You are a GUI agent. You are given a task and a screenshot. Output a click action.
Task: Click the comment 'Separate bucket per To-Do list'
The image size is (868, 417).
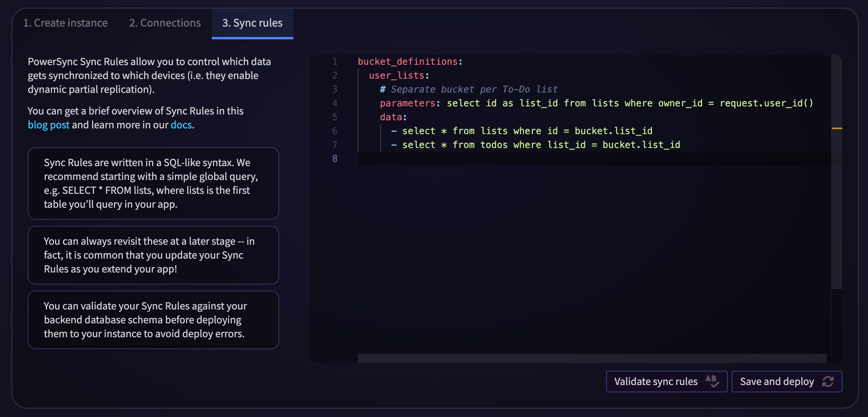(x=469, y=89)
